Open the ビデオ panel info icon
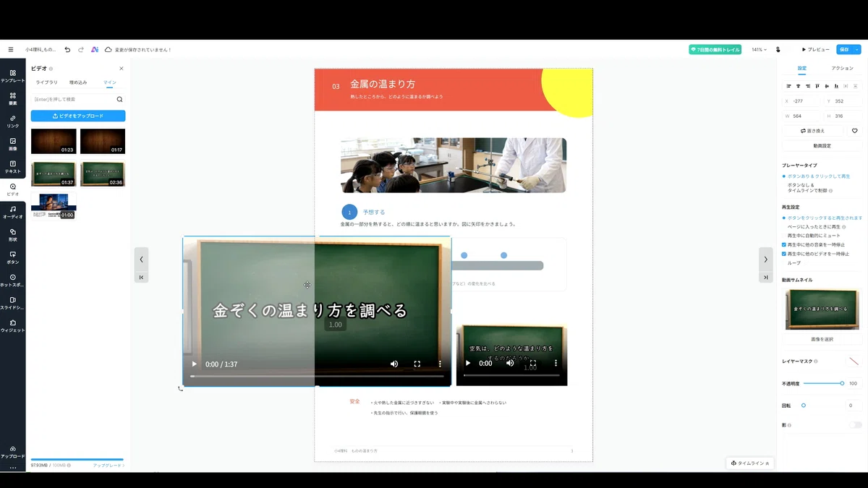868x488 pixels. pyautogui.click(x=51, y=69)
